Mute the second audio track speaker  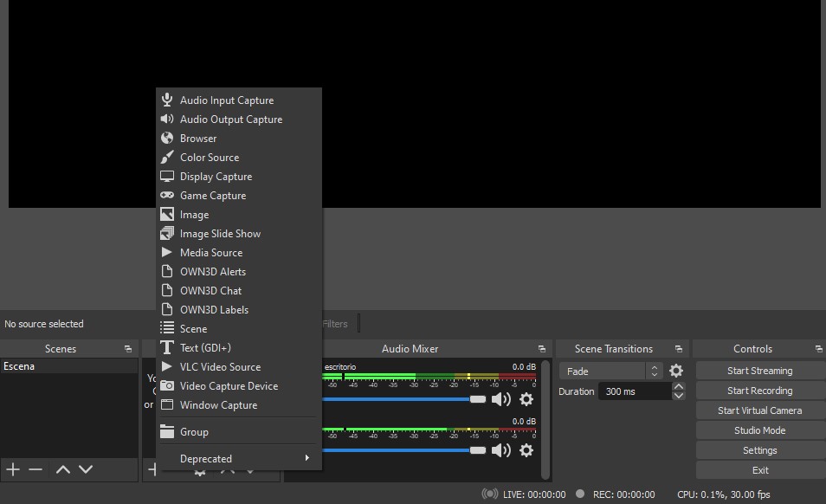pyautogui.click(x=500, y=450)
